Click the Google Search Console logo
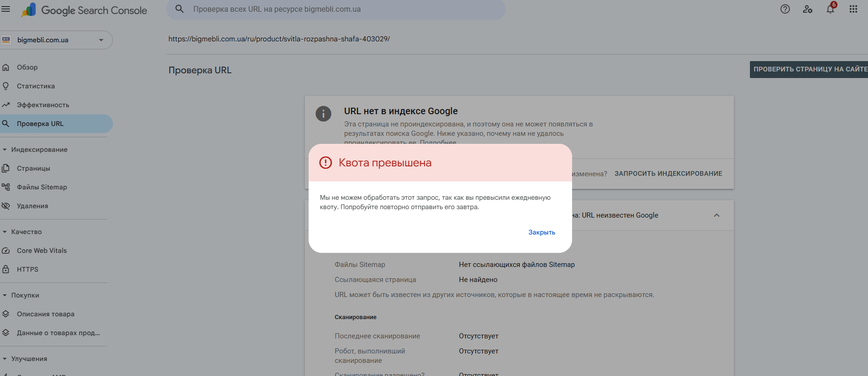The height and width of the screenshot is (376, 868). (85, 10)
